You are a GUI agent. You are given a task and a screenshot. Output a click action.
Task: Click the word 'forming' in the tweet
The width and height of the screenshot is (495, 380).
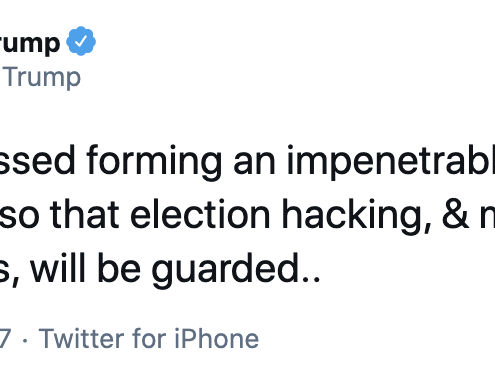154,162
